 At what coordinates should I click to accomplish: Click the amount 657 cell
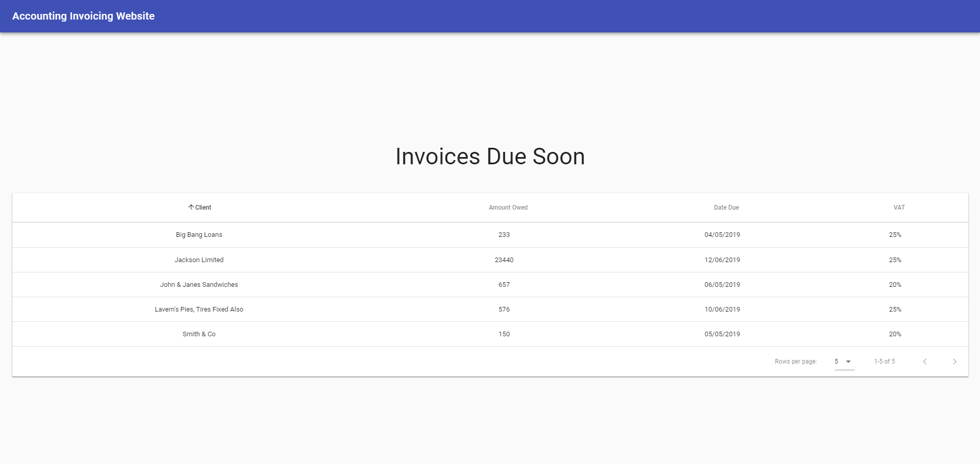tap(504, 285)
